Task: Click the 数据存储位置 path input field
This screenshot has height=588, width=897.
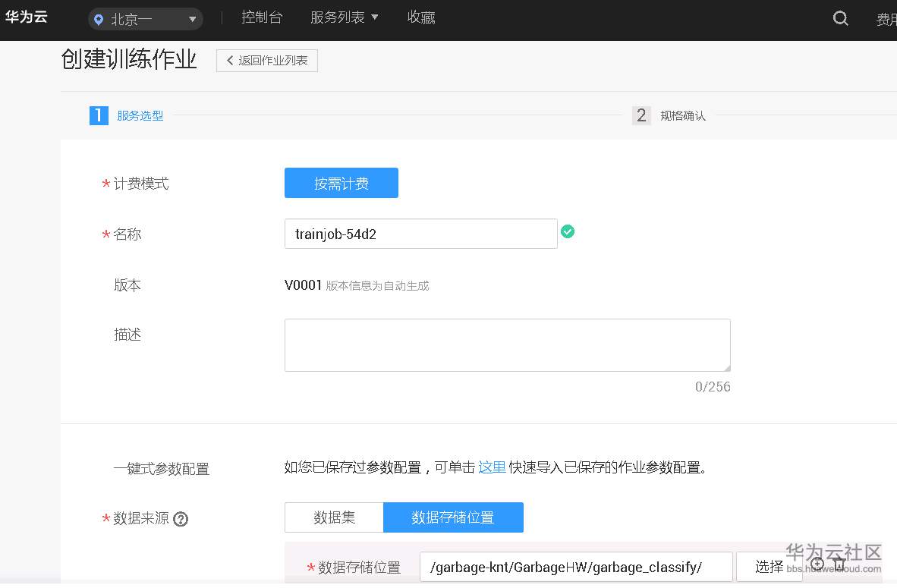Action: click(x=576, y=567)
